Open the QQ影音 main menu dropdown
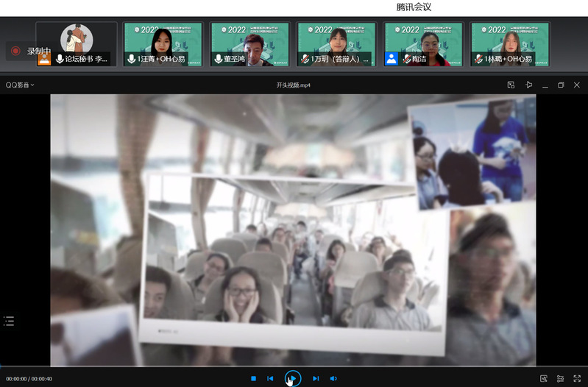Screen dimensions: 588x387 (x=20, y=85)
